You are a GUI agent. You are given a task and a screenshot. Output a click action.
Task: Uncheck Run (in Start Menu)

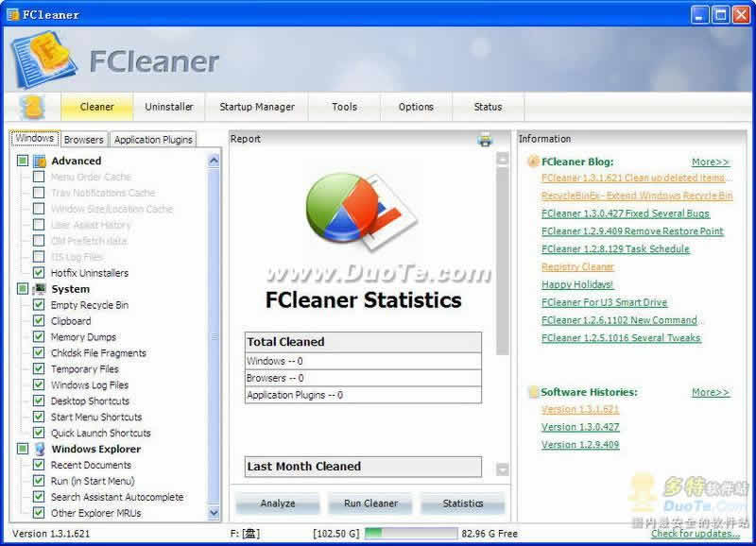(x=39, y=481)
